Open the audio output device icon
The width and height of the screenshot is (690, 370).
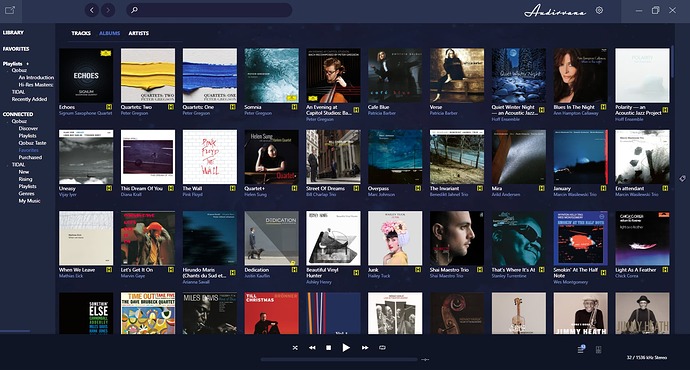click(598, 350)
